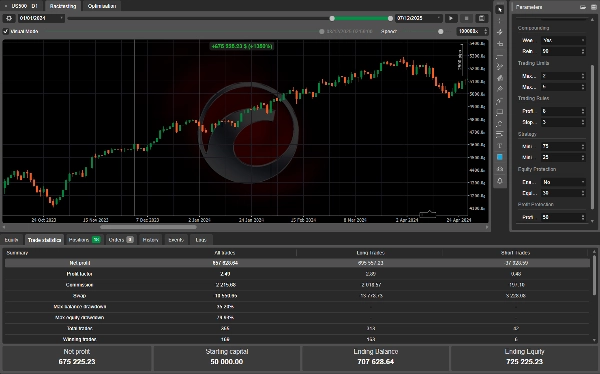Open the end date dropdown beside play
Screen dimensions: 600x374
[x=419, y=18]
